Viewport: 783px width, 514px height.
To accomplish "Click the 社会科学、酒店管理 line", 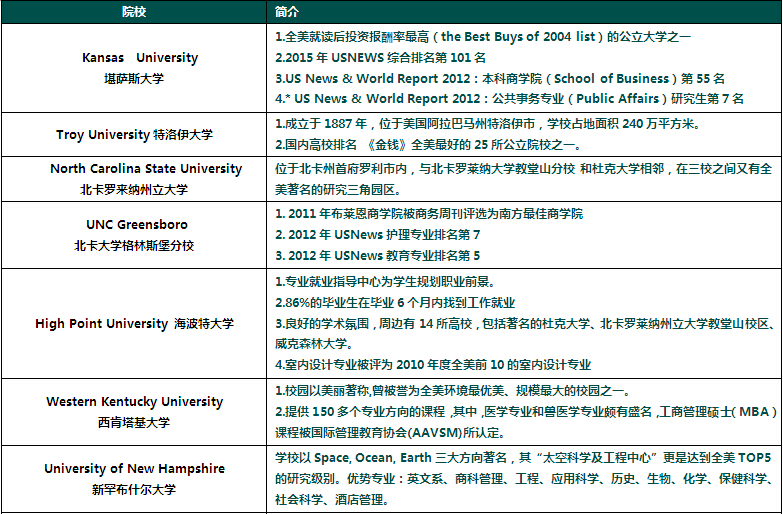I will click(332, 500).
